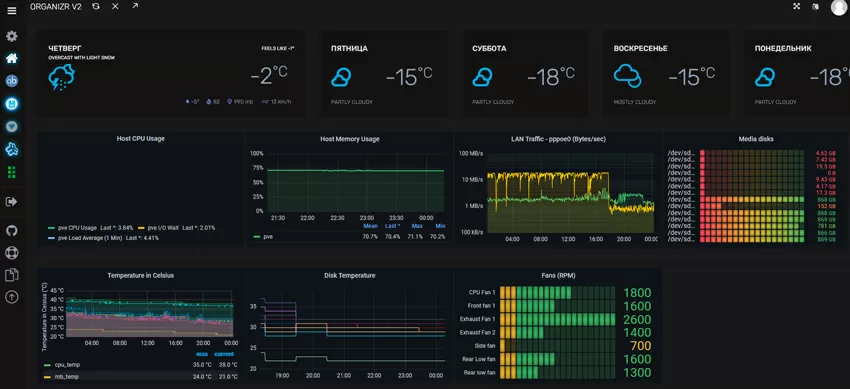Open the Home tab icon
Viewport: 850px width, 389px height.
tap(11, 59)
